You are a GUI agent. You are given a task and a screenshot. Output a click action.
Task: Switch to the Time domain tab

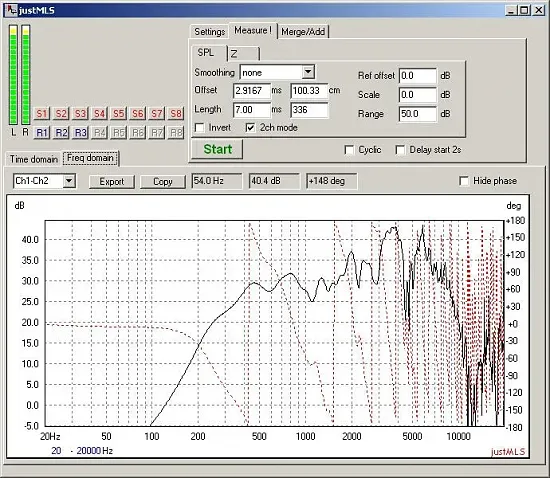click(34, 159)
